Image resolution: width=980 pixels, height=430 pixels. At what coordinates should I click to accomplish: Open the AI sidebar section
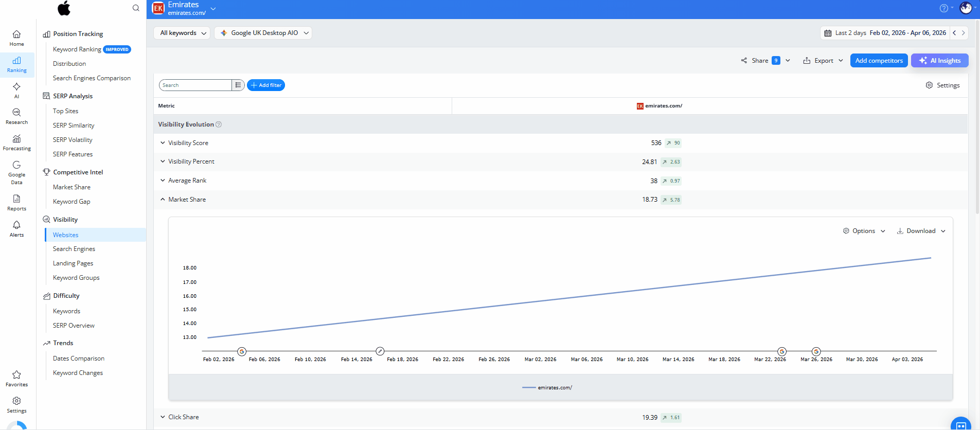pyautogui.click(x=16, y=91)
